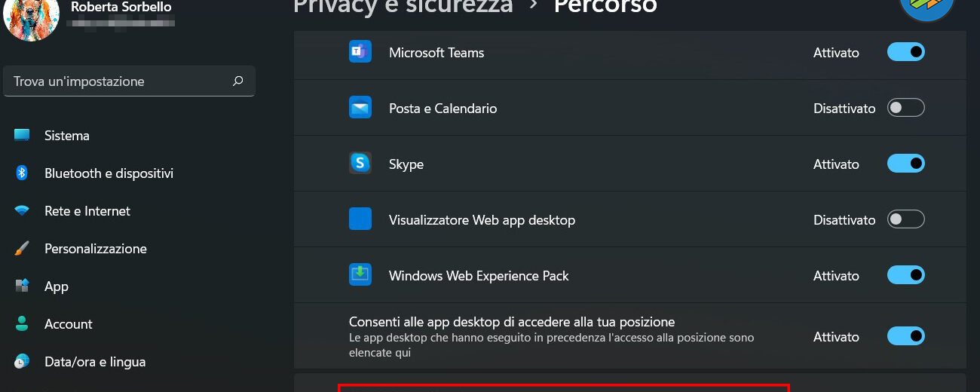
Task: Click the Windows Web Experience Pack icon
Action: (x=360, y=275)
